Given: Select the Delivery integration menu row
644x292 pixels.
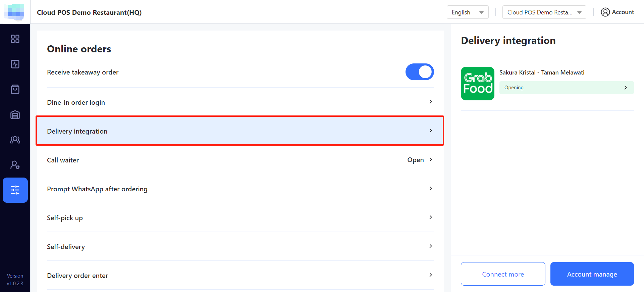Looking at the screenshot, I should pos(240,131).
